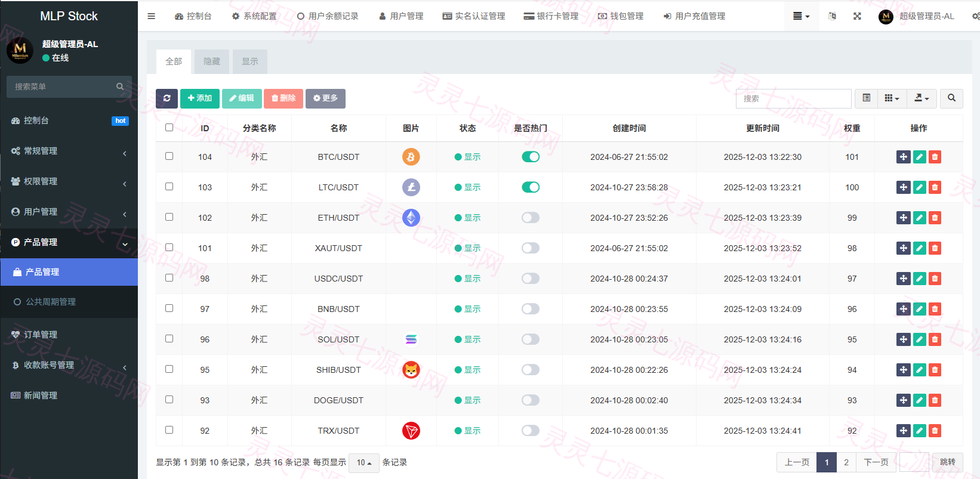
Task: Click the 搜索菜单 sidebar search field
Action: click(x=69, y=86)
